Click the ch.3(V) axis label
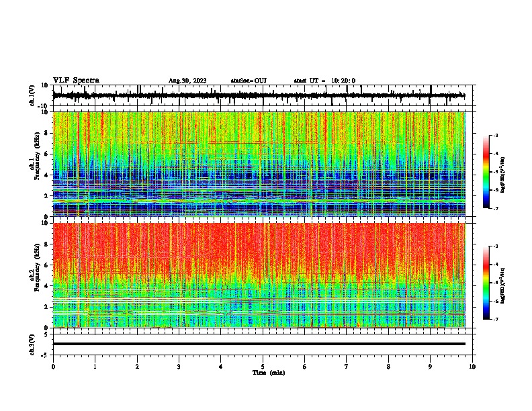532x411 pixels. tap(32, 345)
